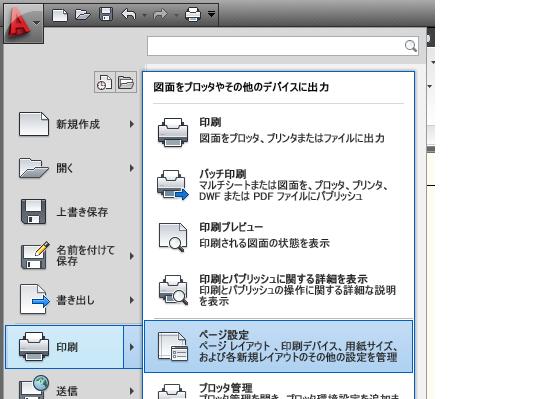Click the Undo arrow icon
The image size is (534, 399).
pos(129,15)
